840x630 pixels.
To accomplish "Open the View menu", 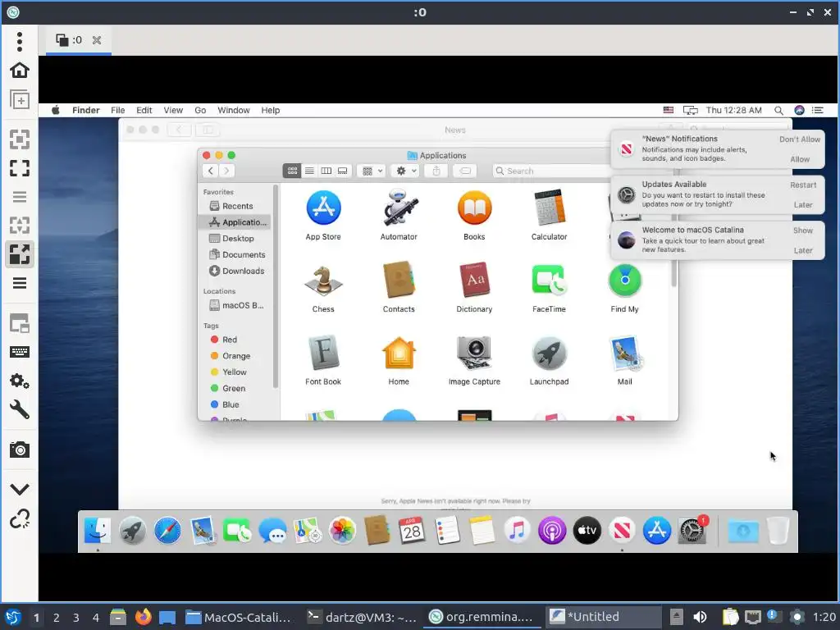I will coord(173,111).
